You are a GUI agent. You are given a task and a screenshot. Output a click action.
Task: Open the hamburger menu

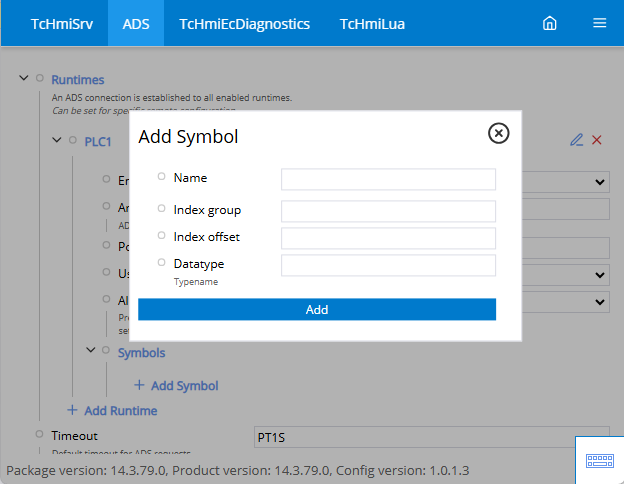599,23
